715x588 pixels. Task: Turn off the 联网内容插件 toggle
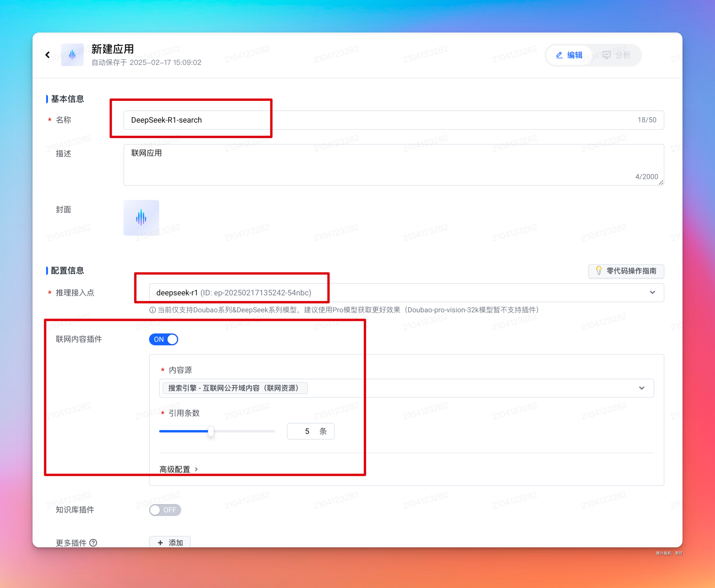coord(164,339)
